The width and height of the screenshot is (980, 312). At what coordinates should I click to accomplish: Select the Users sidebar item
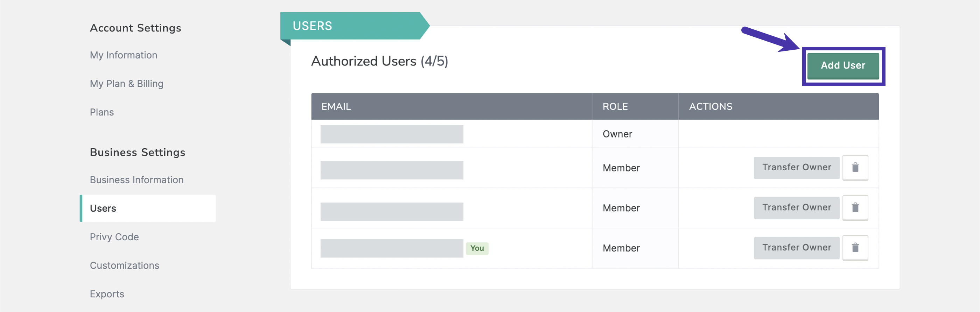(x=148, y=208)
